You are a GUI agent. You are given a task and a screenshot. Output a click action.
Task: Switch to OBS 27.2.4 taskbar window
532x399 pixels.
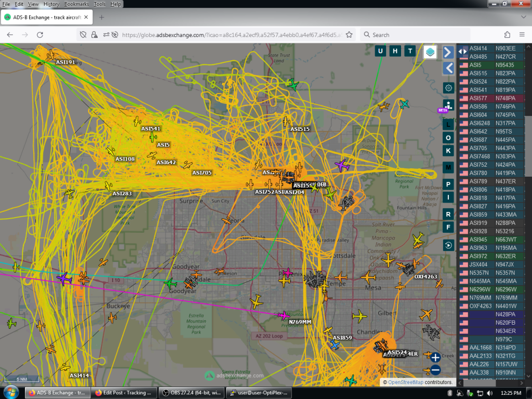192,393
